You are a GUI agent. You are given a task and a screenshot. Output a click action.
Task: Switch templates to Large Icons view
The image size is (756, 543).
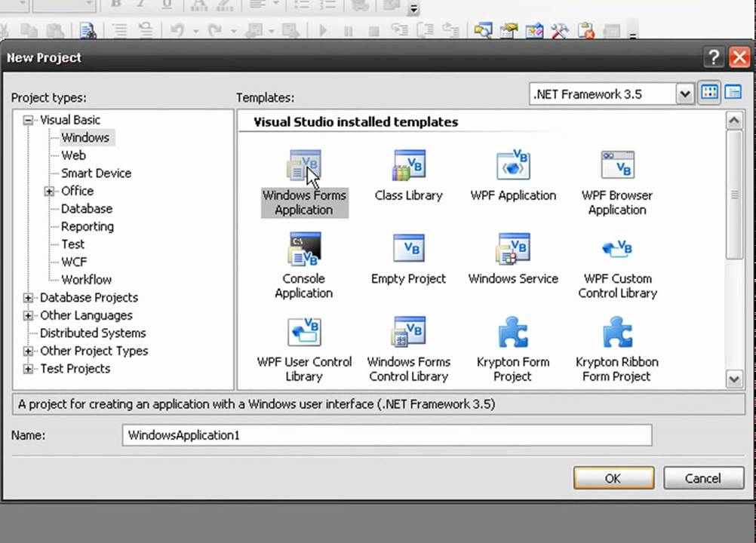tap(709, 92)
